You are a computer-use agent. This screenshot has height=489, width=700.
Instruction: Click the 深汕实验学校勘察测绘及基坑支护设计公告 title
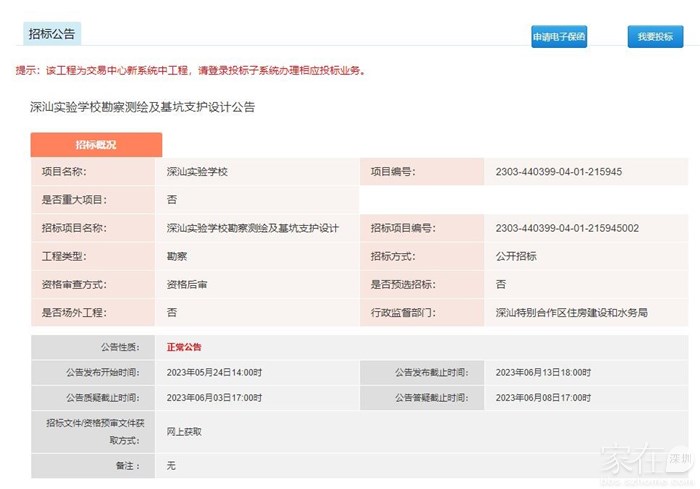point(142,107)
